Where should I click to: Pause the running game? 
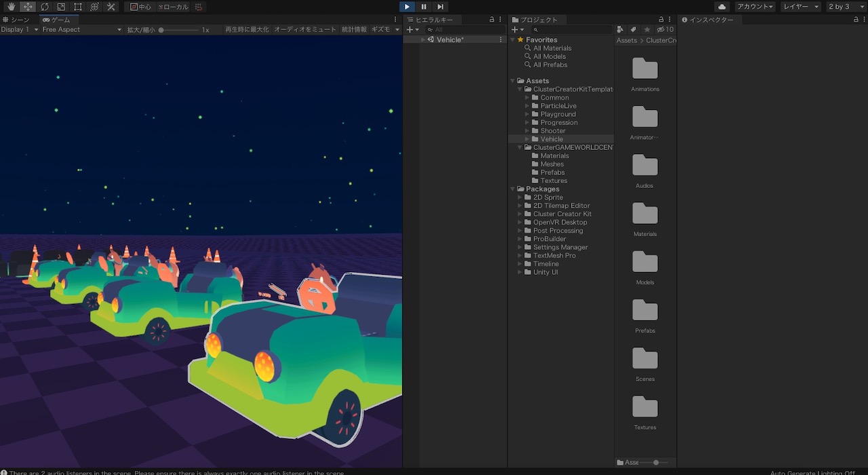[423, 6]
